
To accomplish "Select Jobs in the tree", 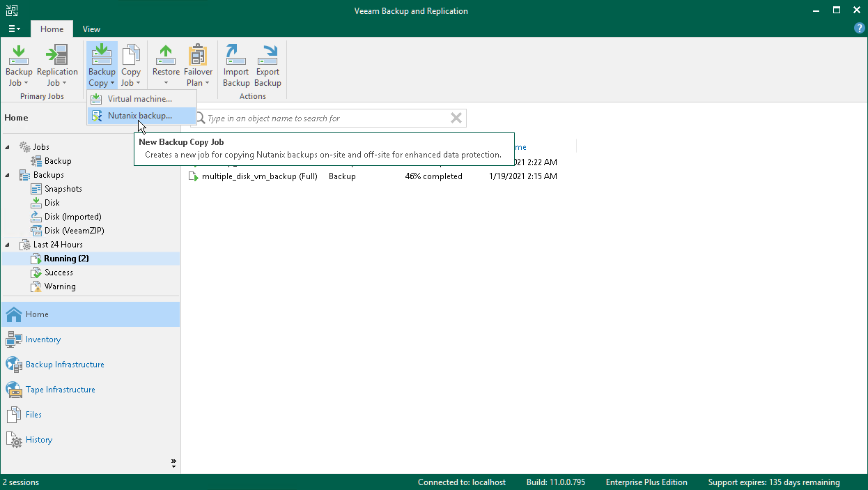I will point(41,147).
